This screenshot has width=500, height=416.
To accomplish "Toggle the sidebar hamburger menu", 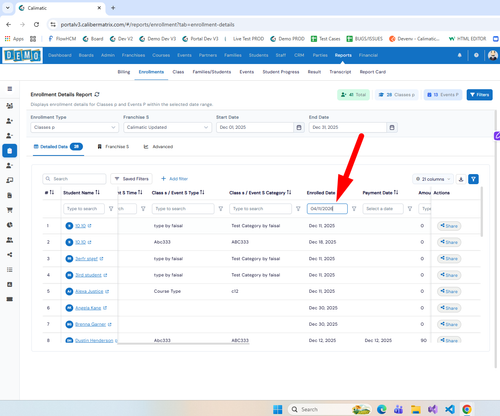I will click(10, 89).
